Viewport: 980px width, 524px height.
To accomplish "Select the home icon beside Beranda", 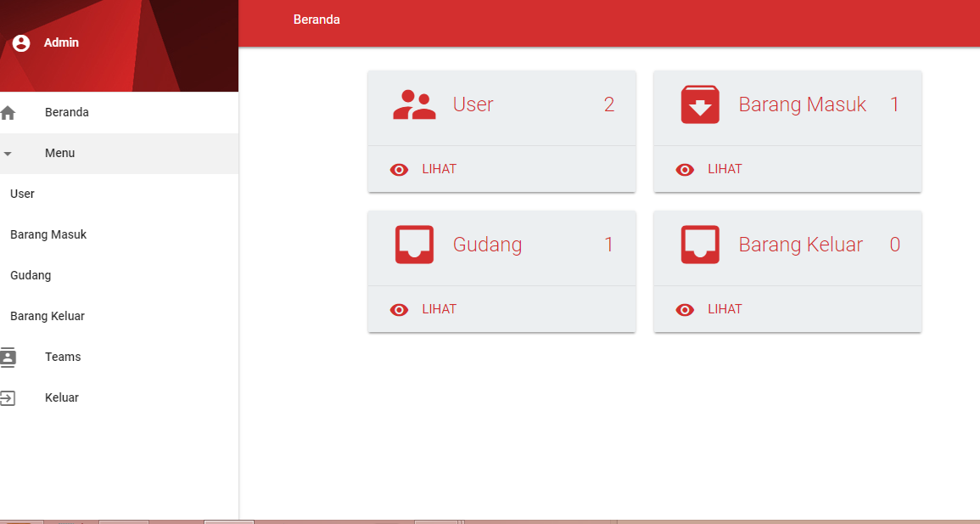I will point(9,111).
